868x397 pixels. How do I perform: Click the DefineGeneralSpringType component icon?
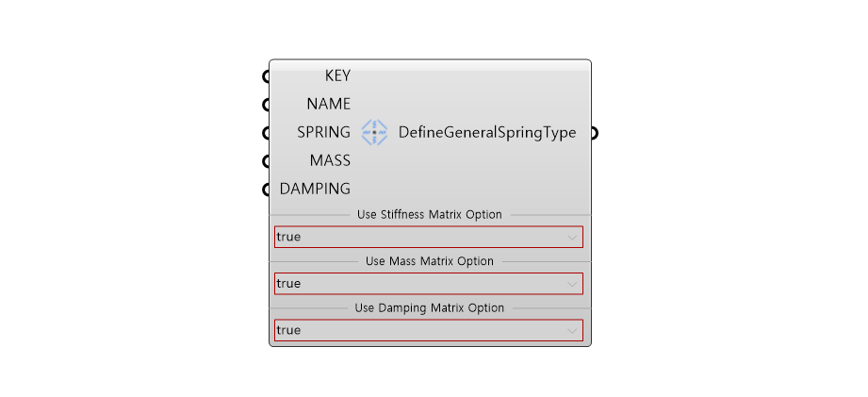374,133
